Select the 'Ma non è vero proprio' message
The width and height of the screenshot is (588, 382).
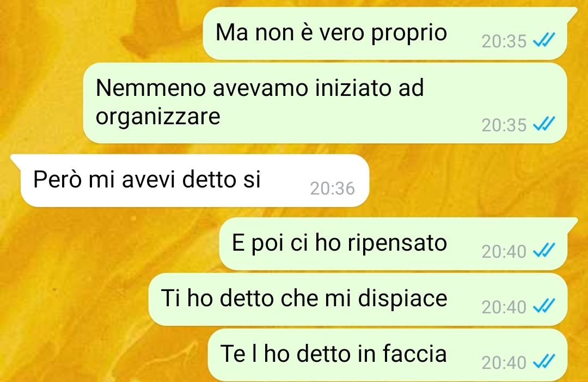pos(385,33)
